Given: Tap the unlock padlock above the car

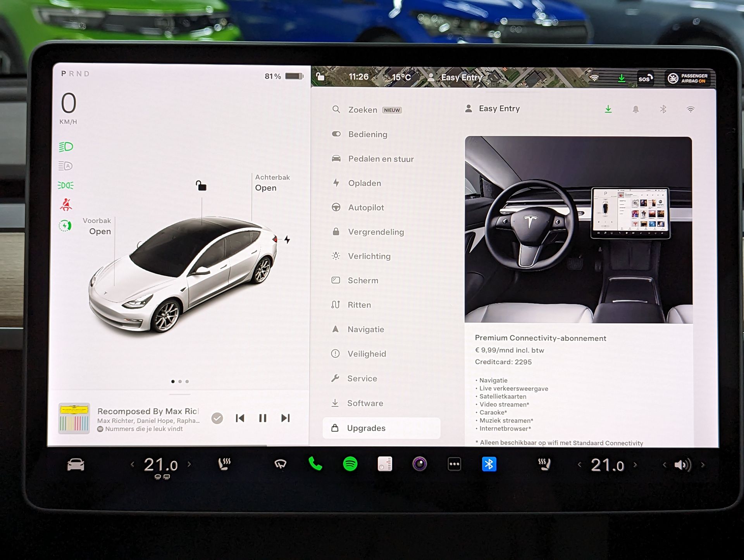Looking at the screenshot, I should [x=201, y=186].
